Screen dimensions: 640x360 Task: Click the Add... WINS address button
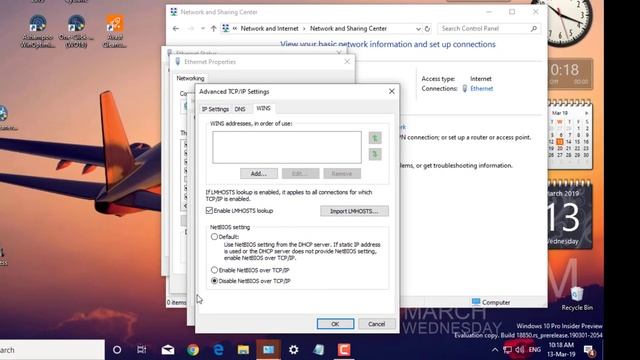[259, 174]
